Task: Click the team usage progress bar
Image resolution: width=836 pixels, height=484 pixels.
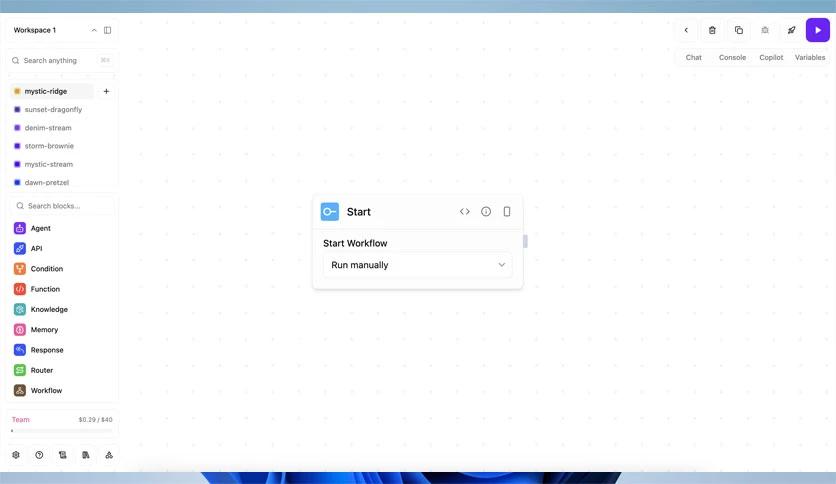Action: tap(62, 430)
